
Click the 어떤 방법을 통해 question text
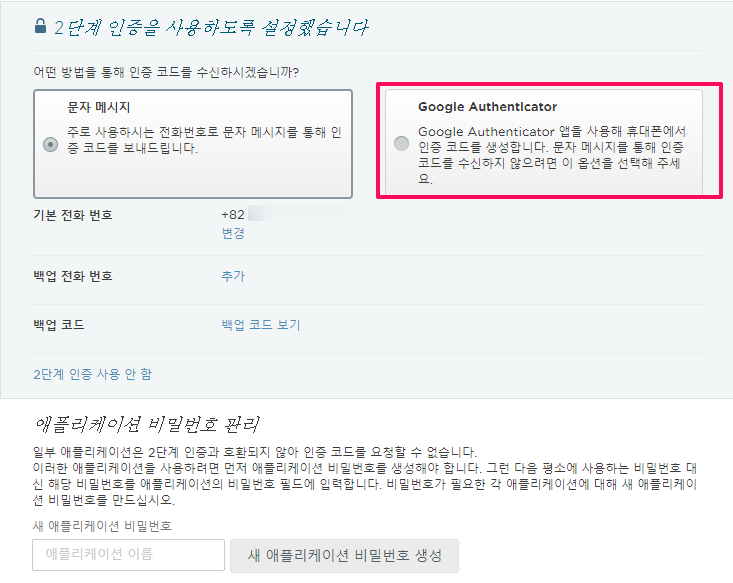pyautogui.click(x=166, y=72)
